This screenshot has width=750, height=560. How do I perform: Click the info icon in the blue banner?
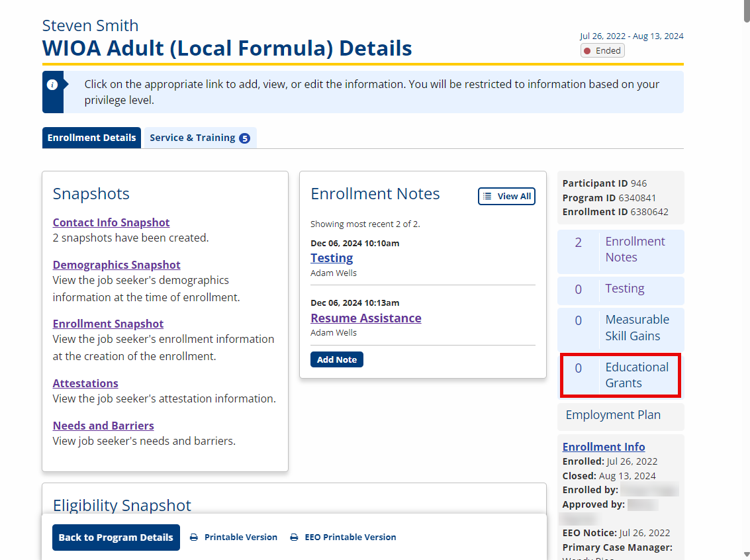click(52, 85)
